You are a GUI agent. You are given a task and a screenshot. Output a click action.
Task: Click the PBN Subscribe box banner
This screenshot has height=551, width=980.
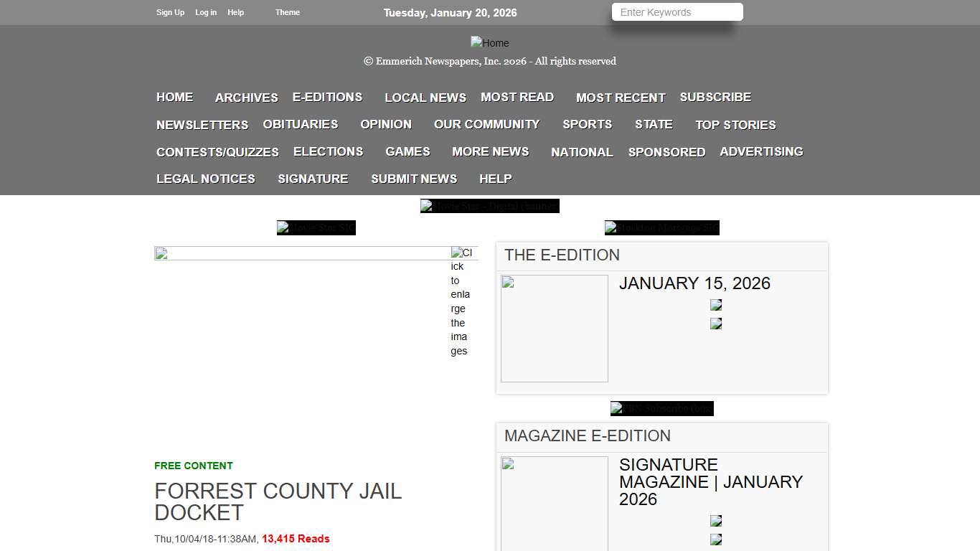pyautogui.click(x=661, y=408)
